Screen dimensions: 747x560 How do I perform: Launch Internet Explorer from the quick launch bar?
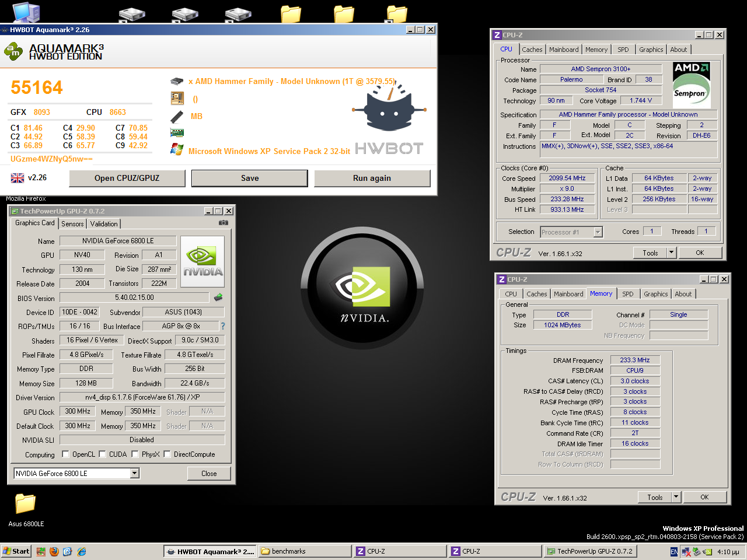point(82,551)
